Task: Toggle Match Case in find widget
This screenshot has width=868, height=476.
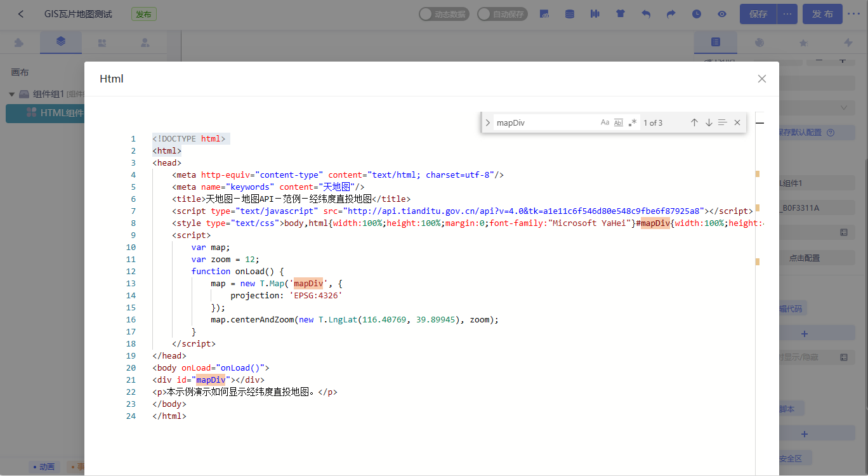Action: 605,122
